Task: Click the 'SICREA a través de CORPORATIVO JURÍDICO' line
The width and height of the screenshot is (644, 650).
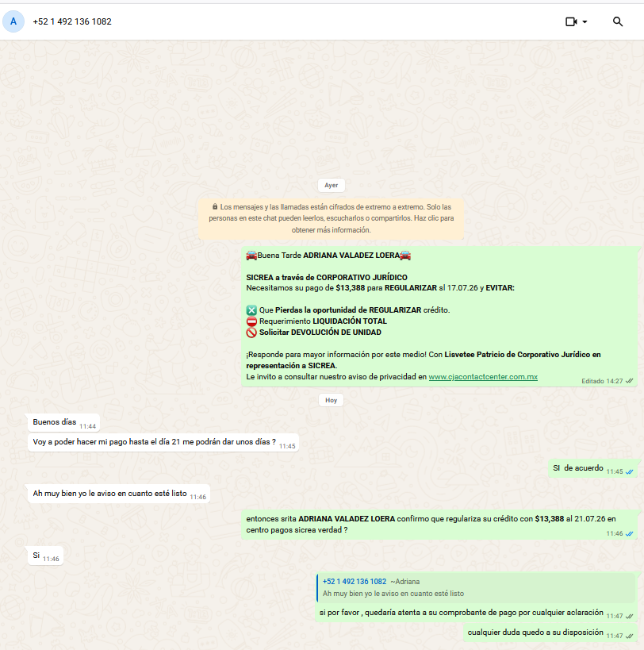Action: pyautogui.click(x=327, y=277)
